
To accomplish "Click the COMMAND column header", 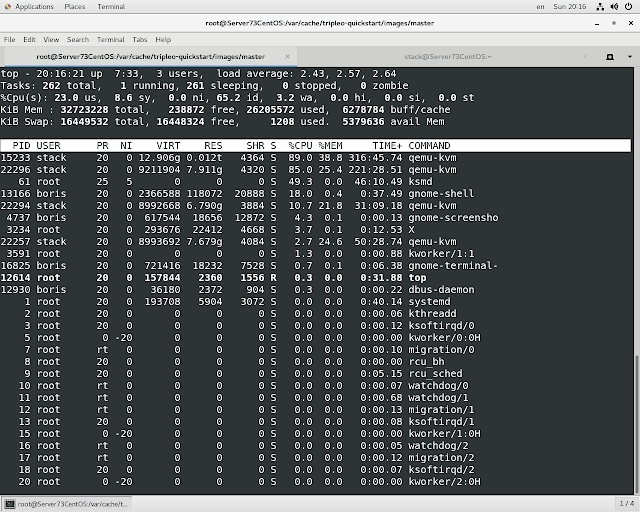I will 429,146.
